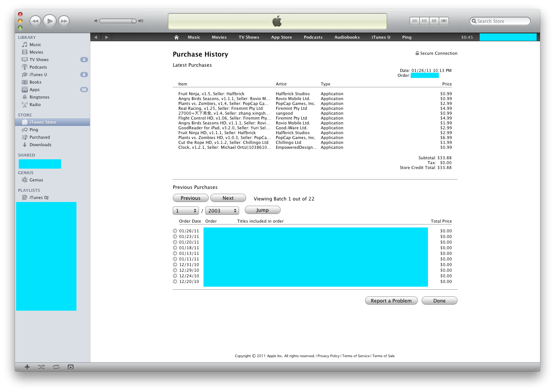555x392 pixels.
Task: Switch to grid view
Action: point(434,21)
